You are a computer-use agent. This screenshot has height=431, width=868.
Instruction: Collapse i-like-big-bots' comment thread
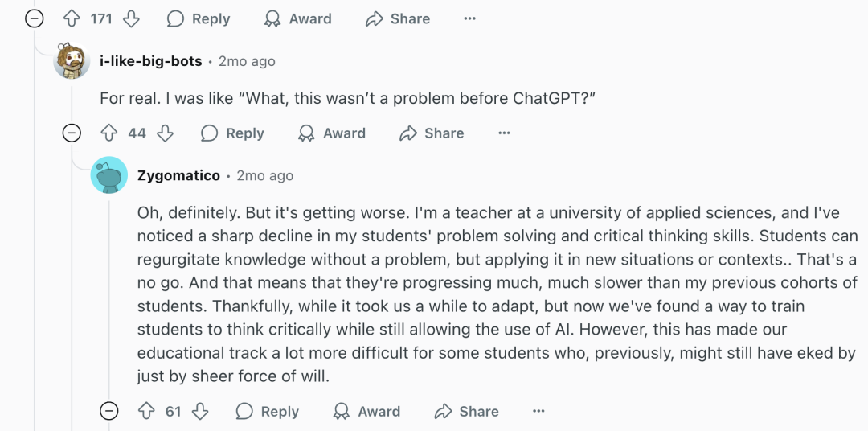[x=72, y=133]
